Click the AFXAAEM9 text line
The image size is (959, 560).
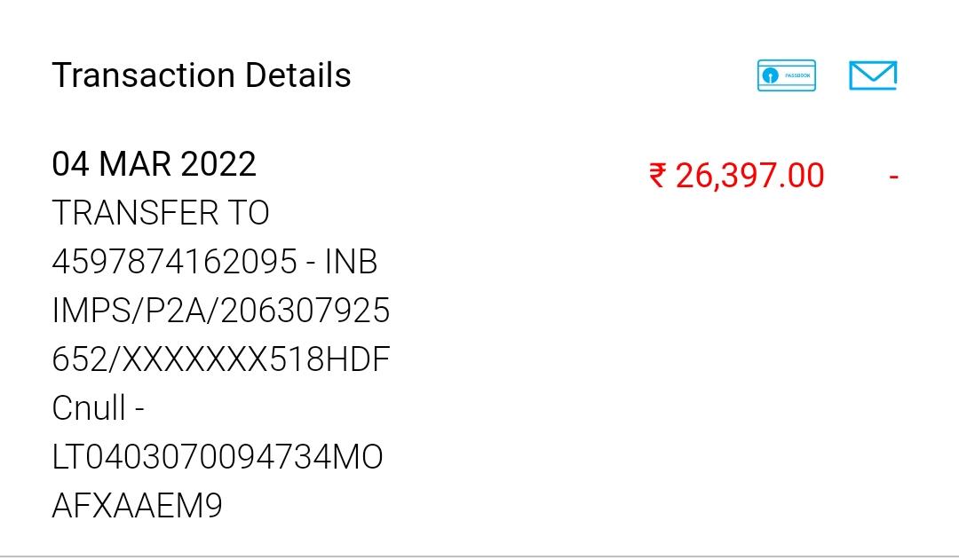(x=138, y=506)
